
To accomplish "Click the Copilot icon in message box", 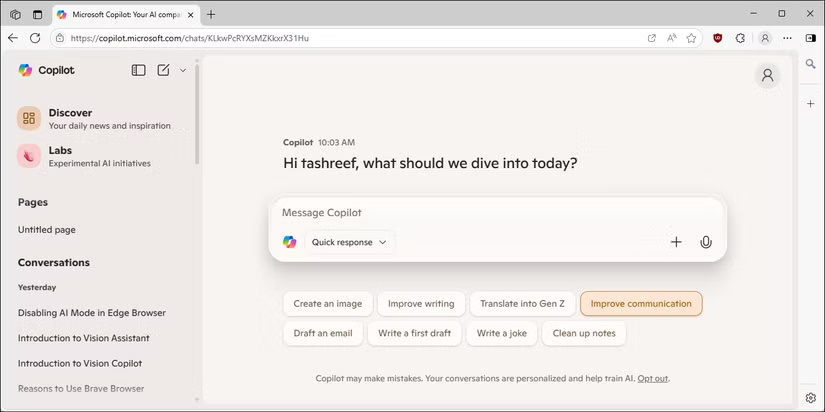I will [289, 242].
